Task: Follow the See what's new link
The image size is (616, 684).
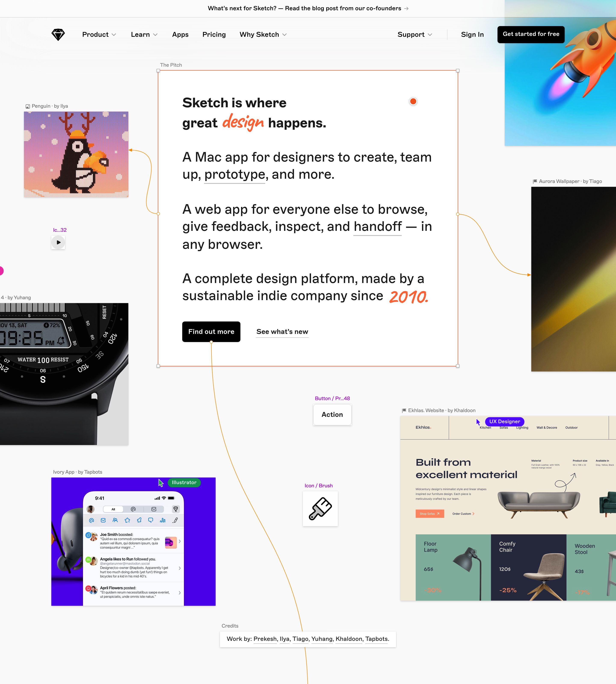Action: pyautogui.click(x=282, y=332)
